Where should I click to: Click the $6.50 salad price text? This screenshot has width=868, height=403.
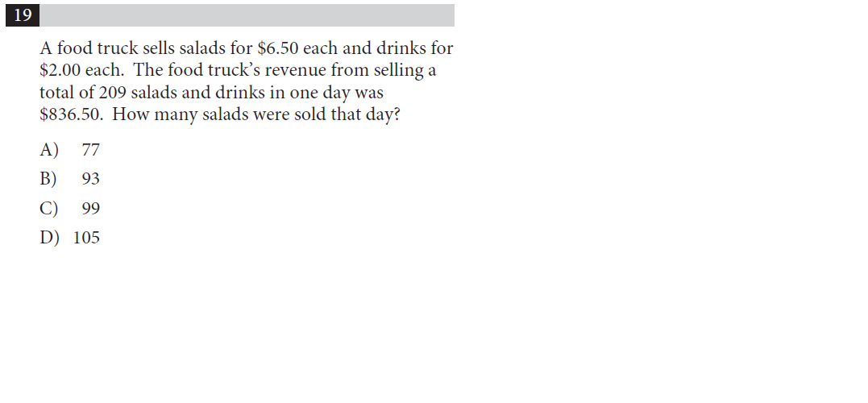point(278,48)
